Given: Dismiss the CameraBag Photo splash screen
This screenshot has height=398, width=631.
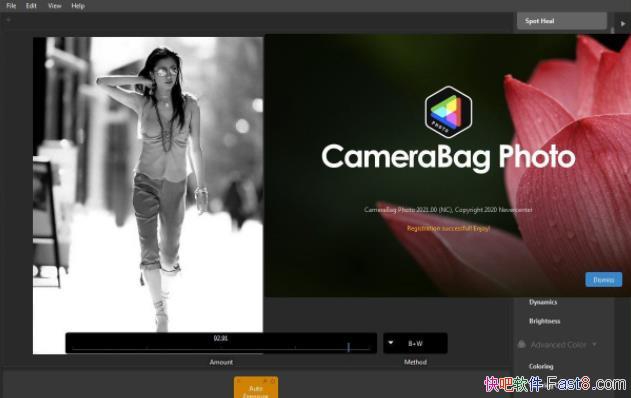Looking at the screenshot, I should [603, 280].
